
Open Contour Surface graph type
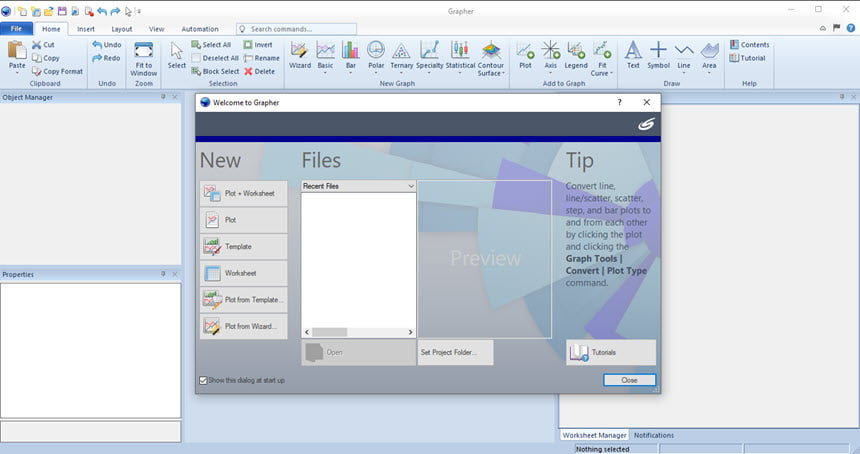coord(491,59)
